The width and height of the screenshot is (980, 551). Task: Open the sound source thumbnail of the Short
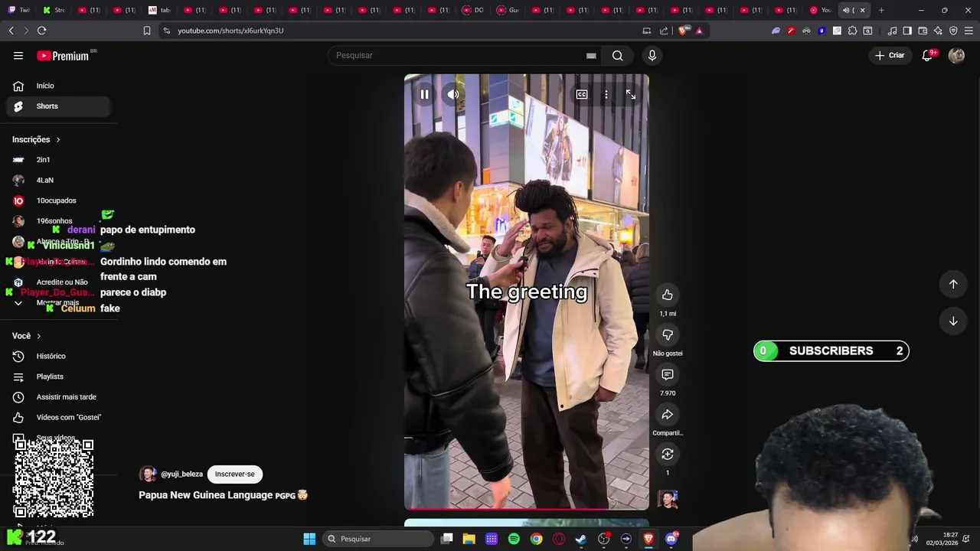coord(668,499)
